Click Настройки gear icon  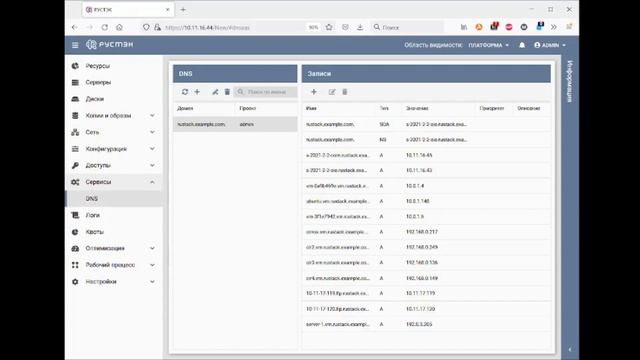click(75, 282)
